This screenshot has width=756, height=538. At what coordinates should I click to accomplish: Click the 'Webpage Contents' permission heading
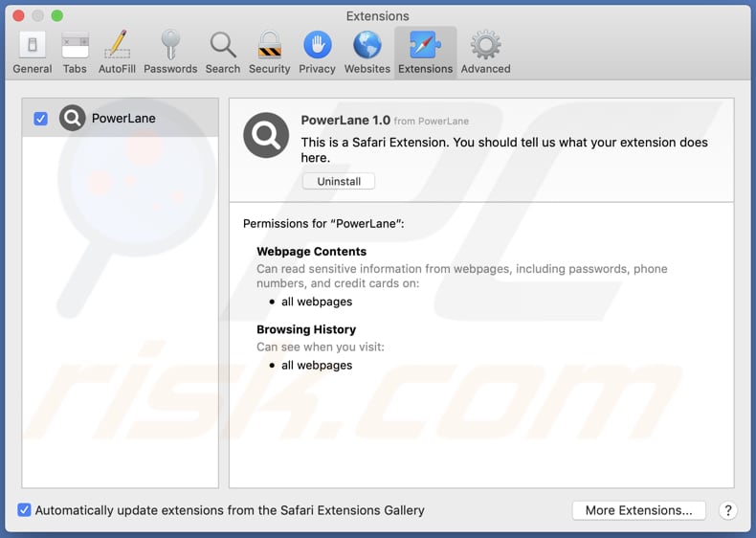(x=311, y=252)
